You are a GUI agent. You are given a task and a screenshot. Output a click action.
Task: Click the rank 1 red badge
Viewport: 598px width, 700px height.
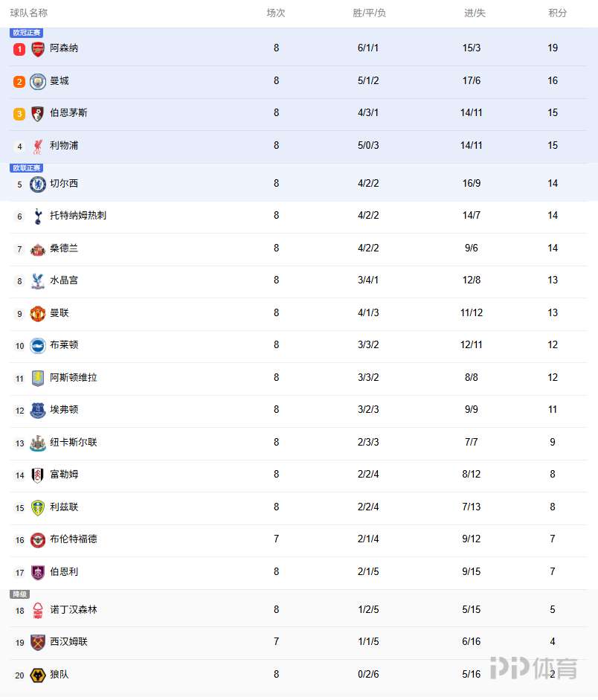(x=19, y=49)
